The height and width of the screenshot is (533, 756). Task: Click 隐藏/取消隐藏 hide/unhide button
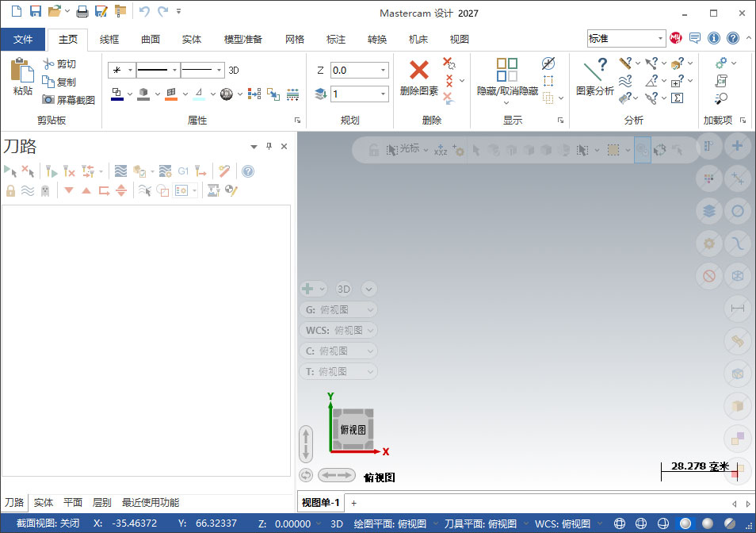507,77
